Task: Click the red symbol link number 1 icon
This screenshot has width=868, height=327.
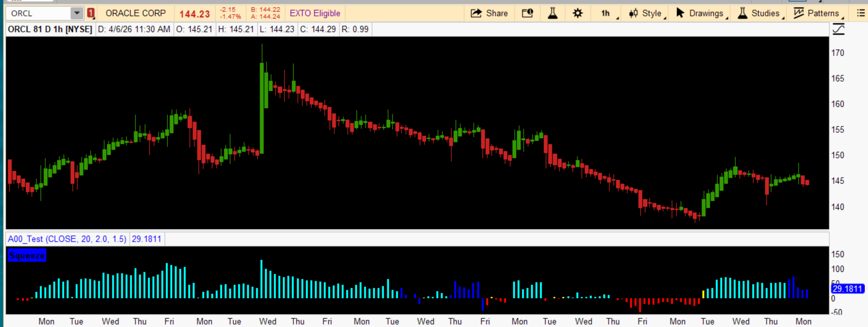Action: click(90, 13)
